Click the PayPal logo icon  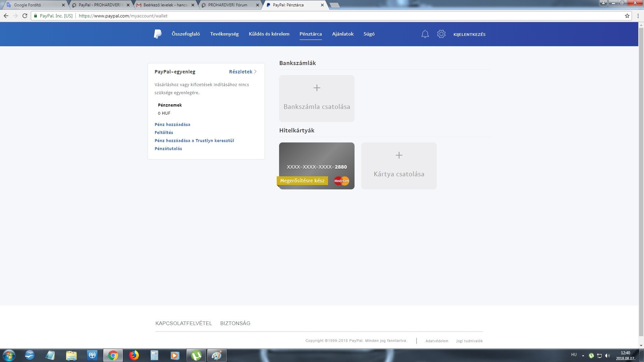158,34
